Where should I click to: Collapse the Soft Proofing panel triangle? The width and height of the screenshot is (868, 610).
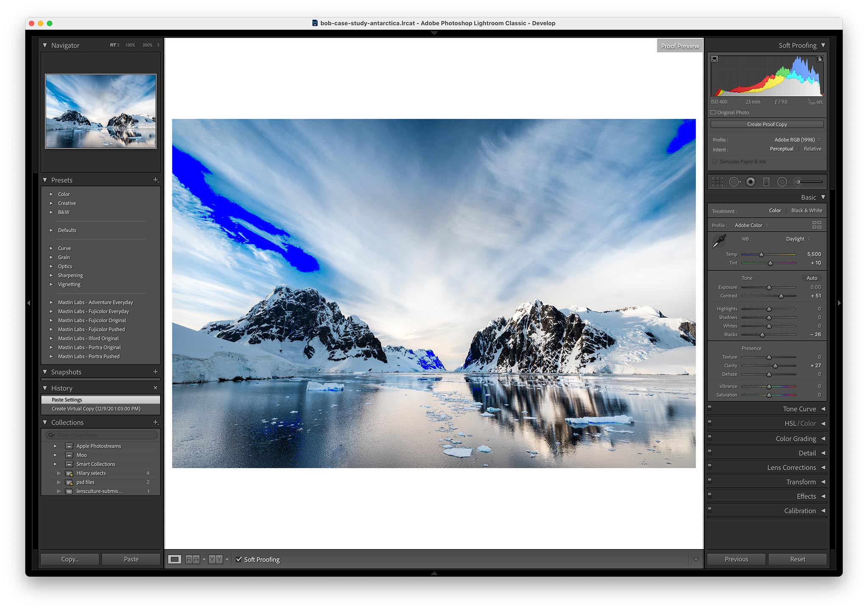823,45
